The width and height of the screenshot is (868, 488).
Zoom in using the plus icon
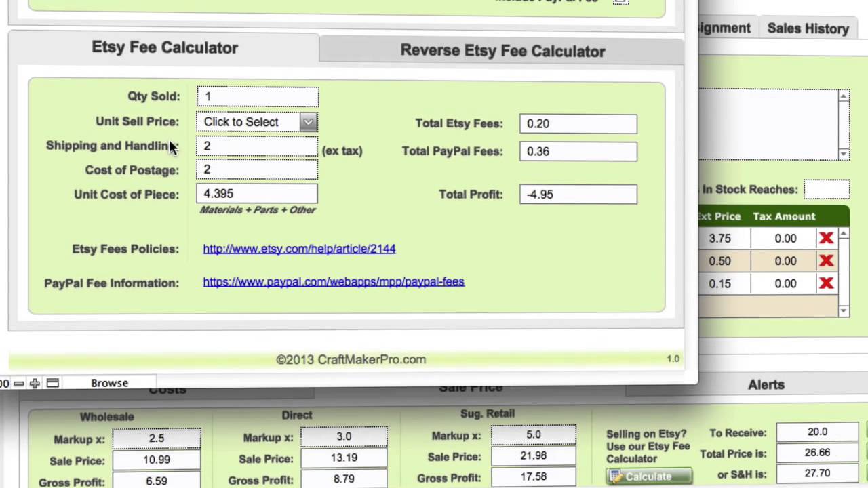35,384
